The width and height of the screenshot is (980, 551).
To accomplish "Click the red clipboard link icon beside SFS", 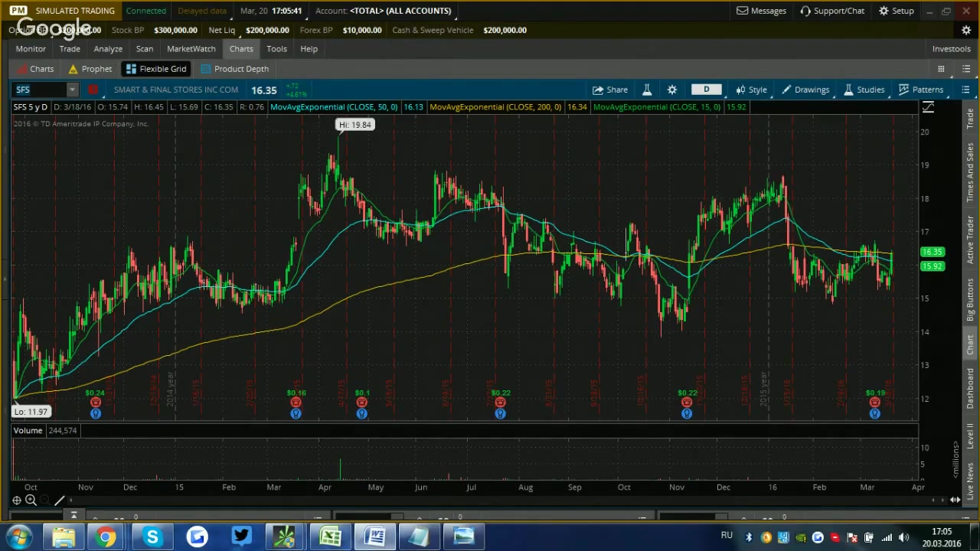I will tap(93, 90).
